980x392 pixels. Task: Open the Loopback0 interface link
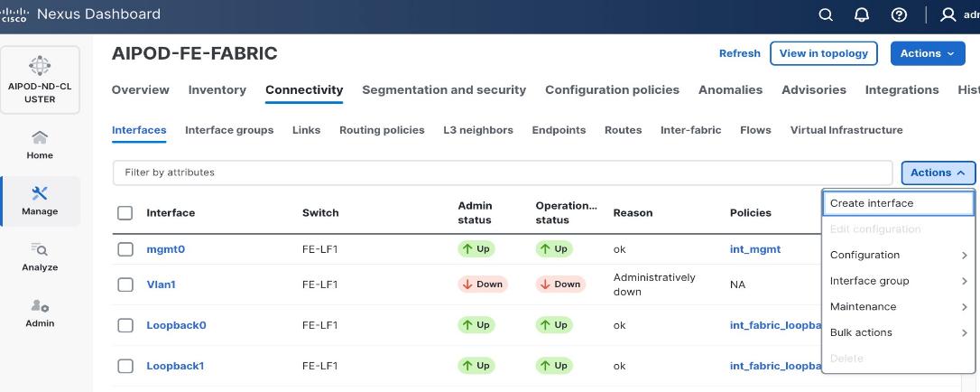(x=176, y=325)
